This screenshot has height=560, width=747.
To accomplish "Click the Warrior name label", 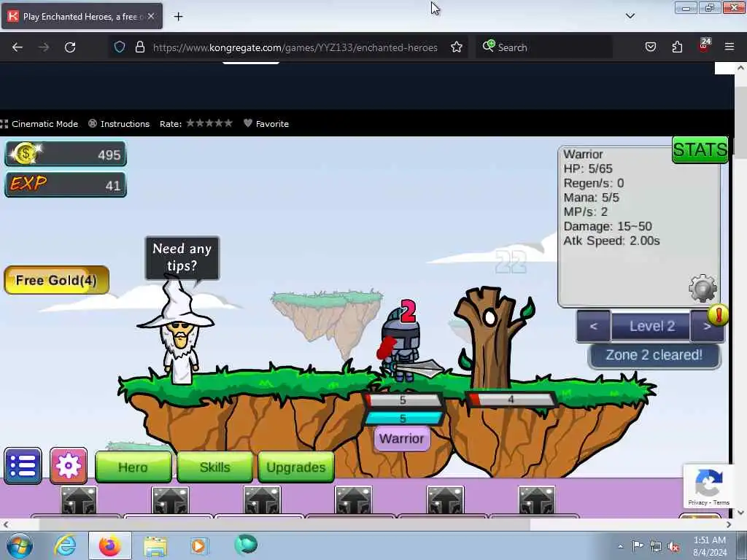I will tap(402, 438).
